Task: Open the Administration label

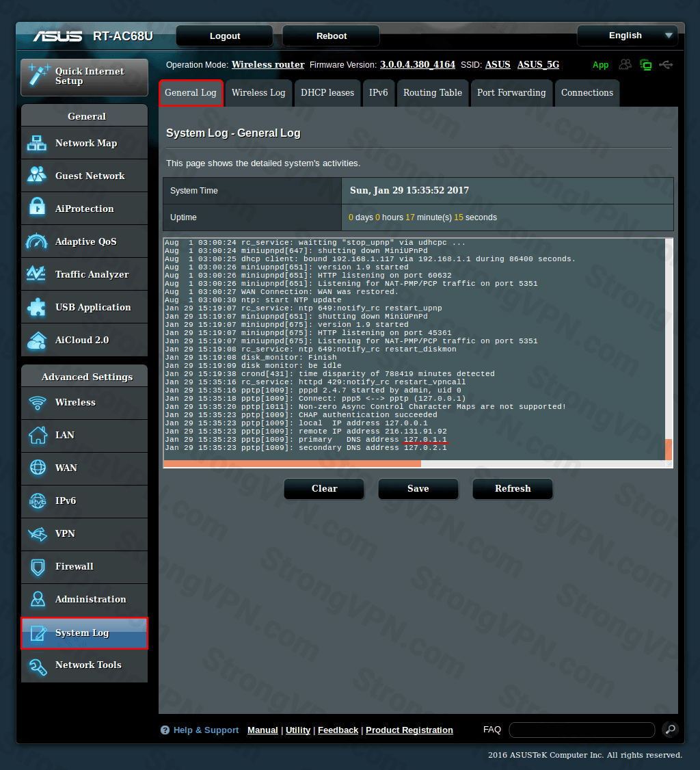Action: point(90,599)
